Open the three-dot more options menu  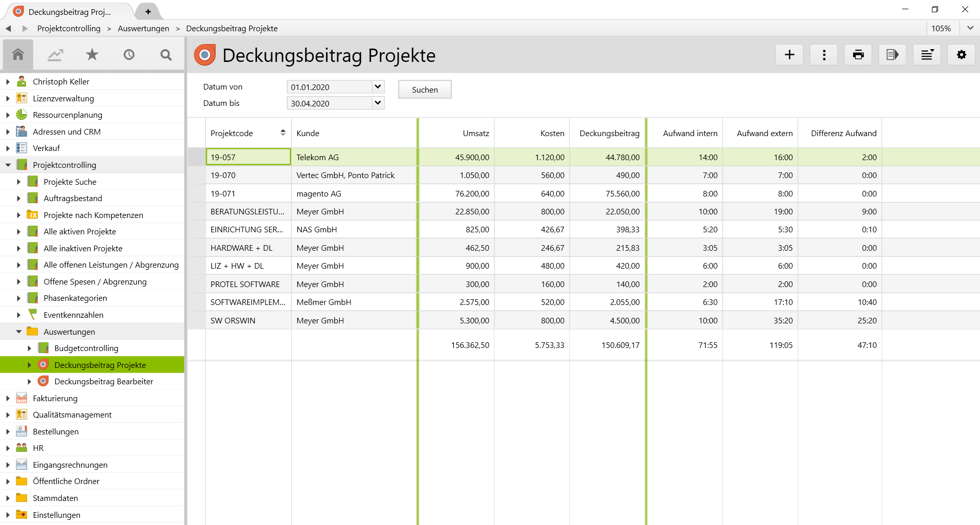pyautogui.click(x=824, y=55)
